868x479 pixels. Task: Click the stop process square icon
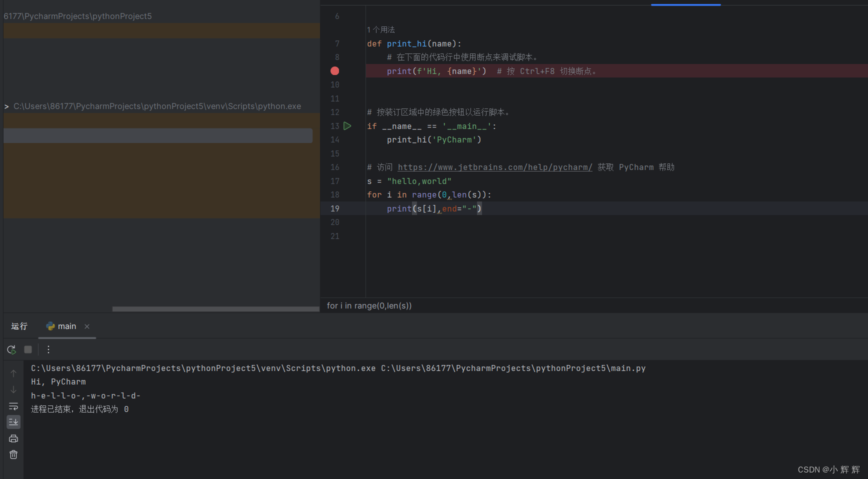[28, 349]
